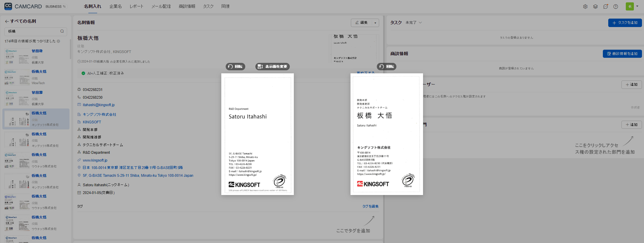Click the org icon beside 開発本部
This screenshot has width=644, height=243.
click(79, 130)
